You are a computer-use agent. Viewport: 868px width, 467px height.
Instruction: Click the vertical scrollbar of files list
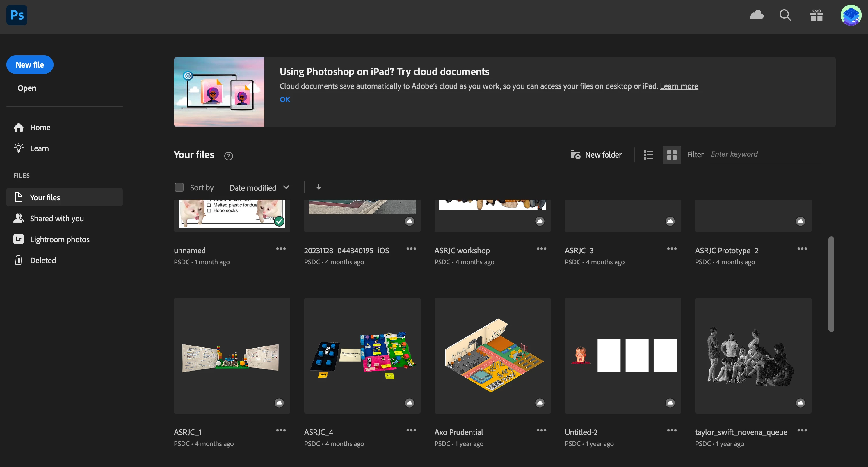[831, 284]
